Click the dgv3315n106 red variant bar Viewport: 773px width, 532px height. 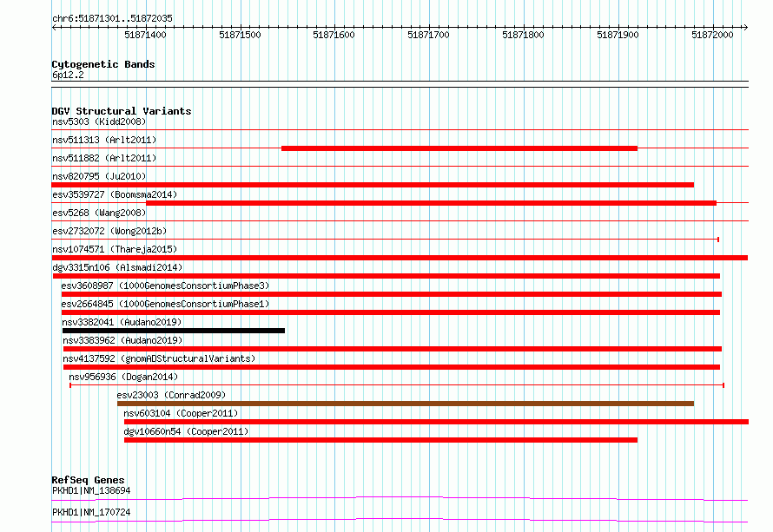pyautogui.click(x=386, y=276)
